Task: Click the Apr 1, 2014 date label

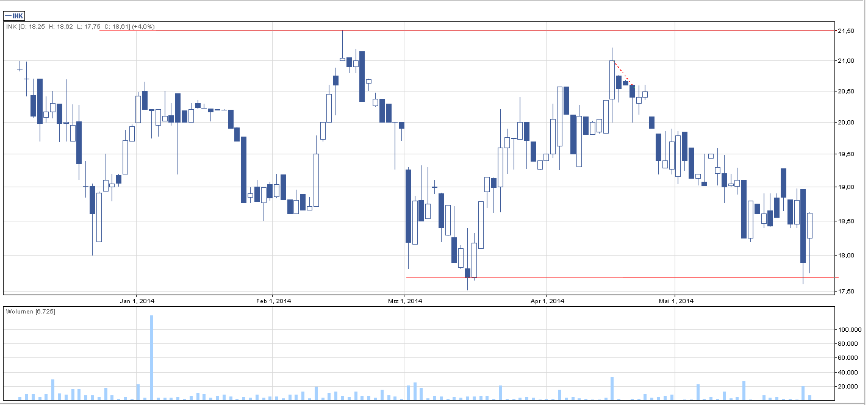Action: pos(547,301)
